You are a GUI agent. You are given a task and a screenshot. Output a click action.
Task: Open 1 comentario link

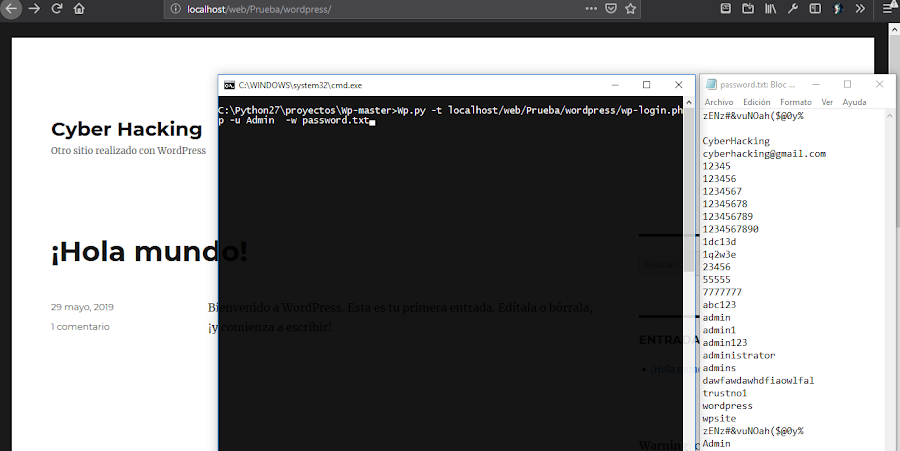pyautogui.click(x=80, y=326)
